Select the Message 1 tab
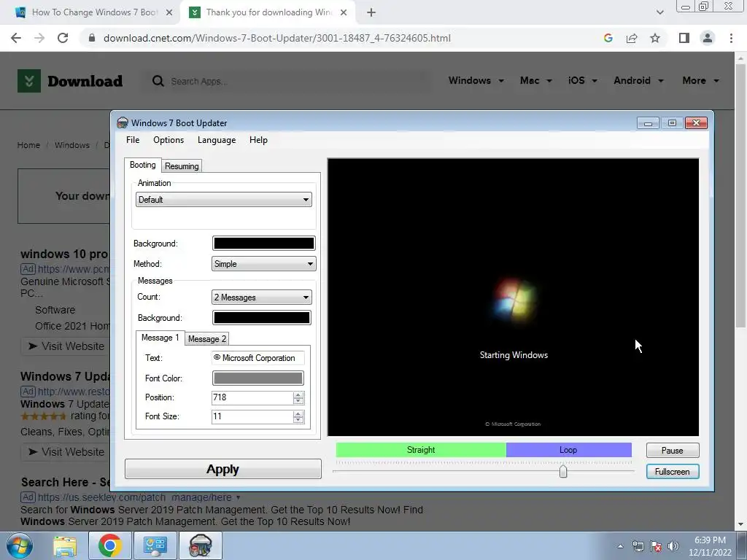Image resolution: width=747 pixels, height=560 pixels. coord(160,338)
